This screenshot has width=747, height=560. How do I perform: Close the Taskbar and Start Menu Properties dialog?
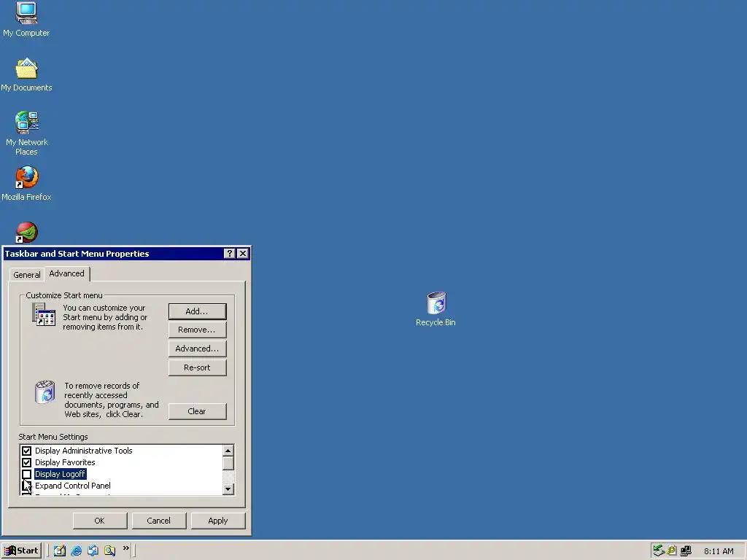pyautogui.click(x=243, y=253)
